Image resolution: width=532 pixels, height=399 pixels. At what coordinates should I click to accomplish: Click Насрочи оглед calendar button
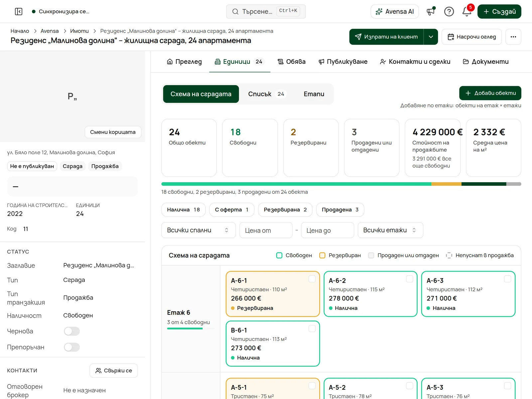tap(472, 37)
